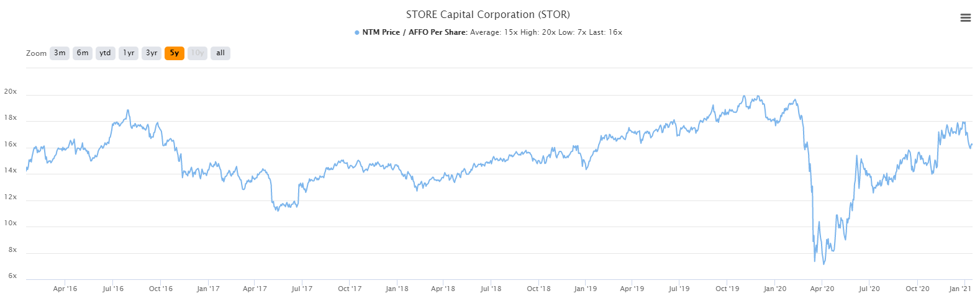
Task: Switch zoom to ytd
Action: pyautogui.click(x=106, y=53)
